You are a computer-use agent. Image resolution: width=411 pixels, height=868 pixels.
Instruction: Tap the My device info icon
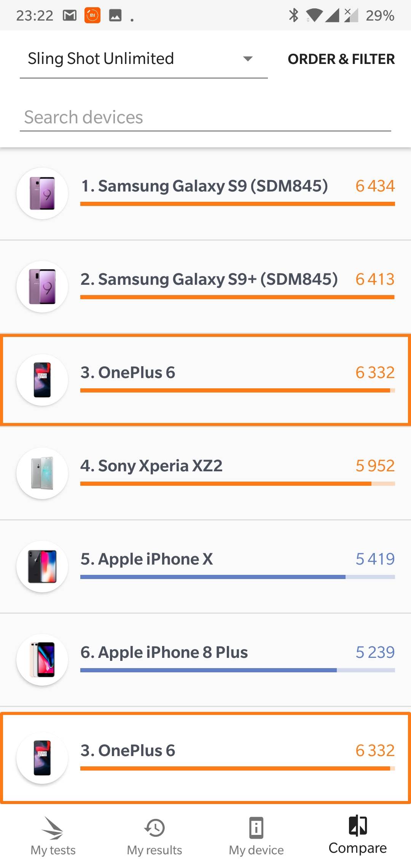tap(256, 828)
